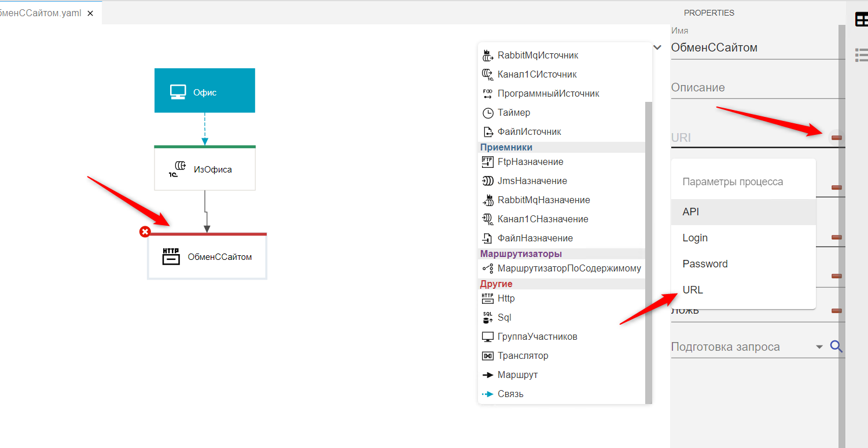This screenshot has height=448, width=868.
Task: Select the Sql component icon
Action: [x=487, y=318]
